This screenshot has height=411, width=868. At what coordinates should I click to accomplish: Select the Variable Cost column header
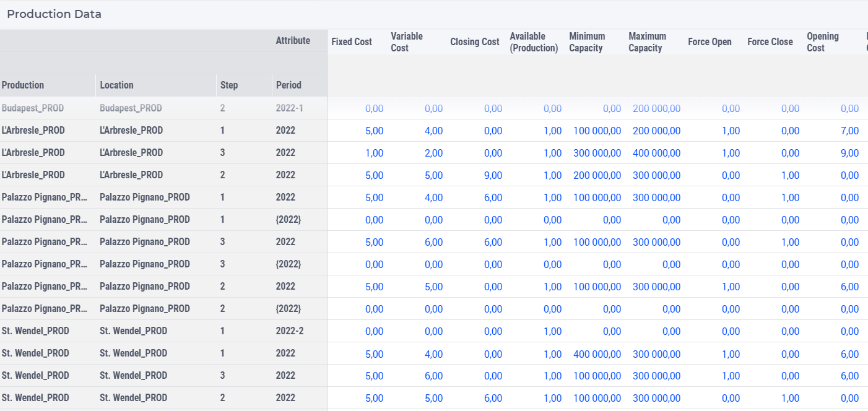[407, 42]
